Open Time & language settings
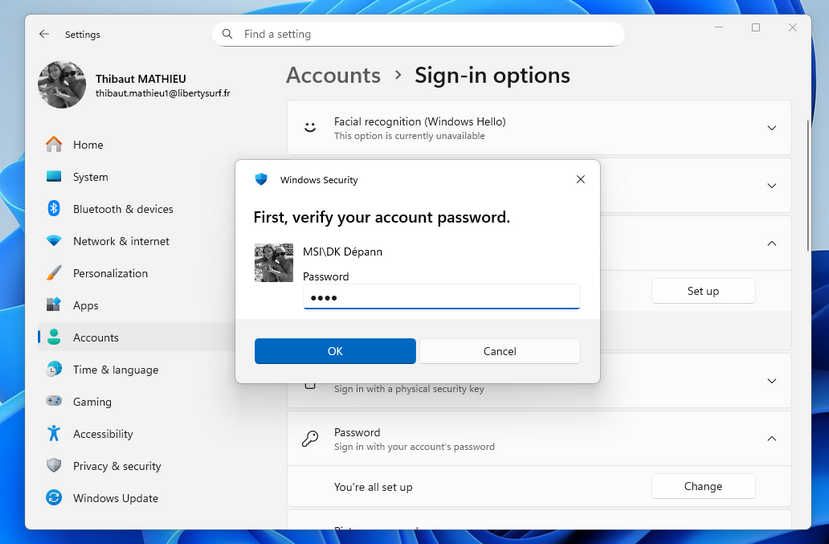 136,370
